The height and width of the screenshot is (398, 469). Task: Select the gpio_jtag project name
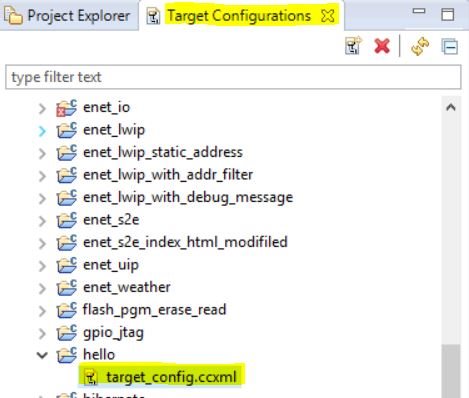(113, 333)
